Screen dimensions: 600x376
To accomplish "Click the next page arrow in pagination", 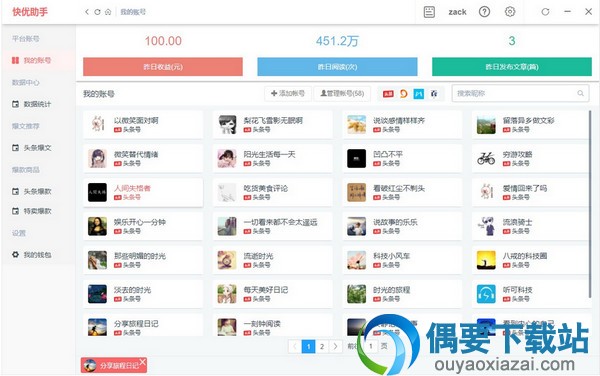I will (336, 347).
